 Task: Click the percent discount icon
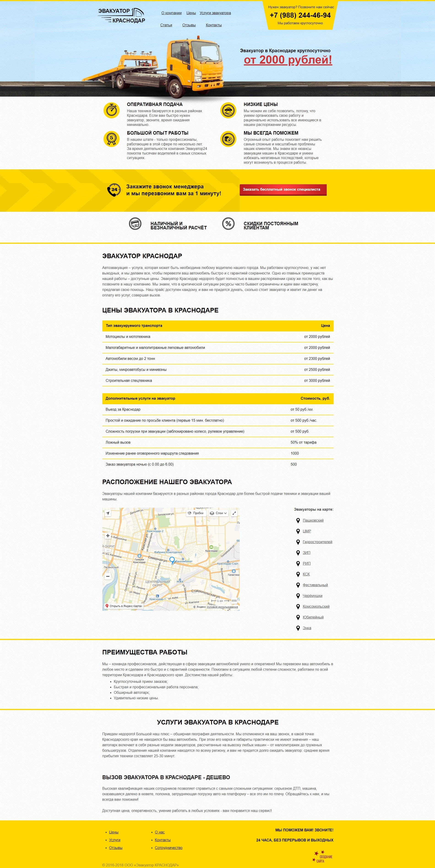point(228,224)
